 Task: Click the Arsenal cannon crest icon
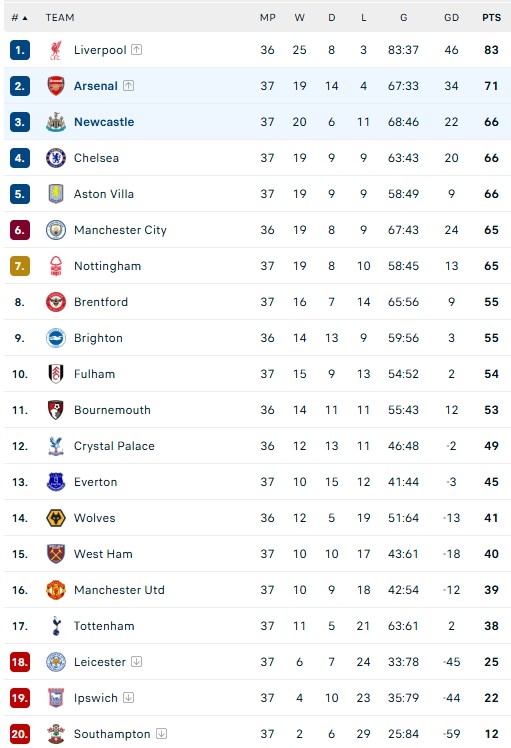[x=56, y=86]
